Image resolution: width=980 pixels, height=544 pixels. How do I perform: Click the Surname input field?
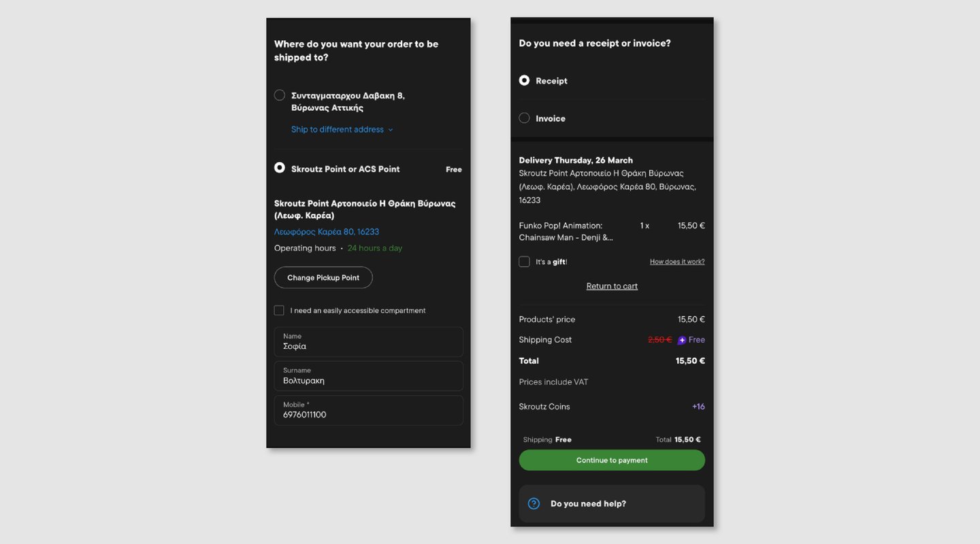click(x=368, y=376)
